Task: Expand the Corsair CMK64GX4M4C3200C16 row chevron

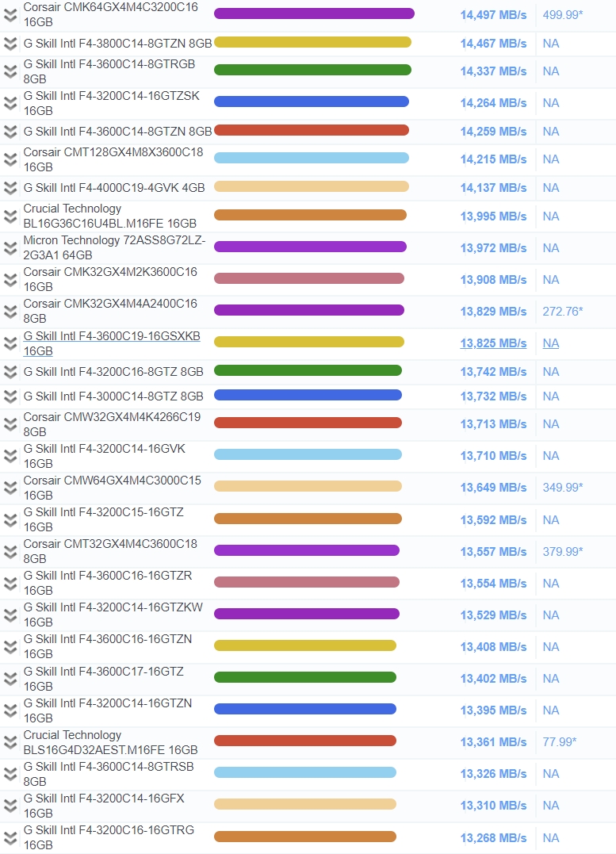Action: coord(10,15)
